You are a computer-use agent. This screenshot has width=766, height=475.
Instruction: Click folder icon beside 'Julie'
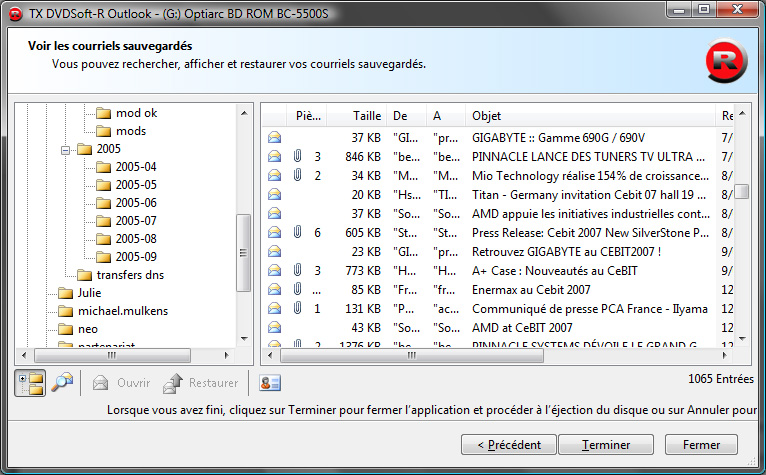tap(65, 293)
